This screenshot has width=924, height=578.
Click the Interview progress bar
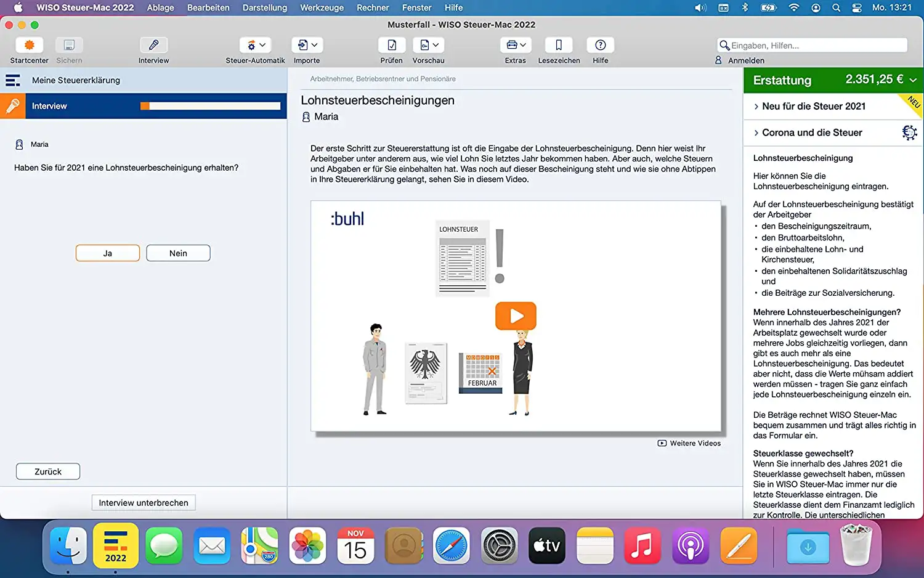(x=210, y=106)
